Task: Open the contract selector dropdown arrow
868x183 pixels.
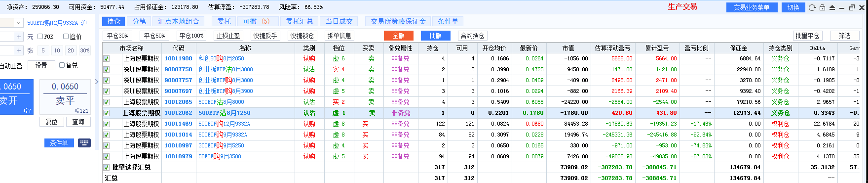Action: [19, 23]
